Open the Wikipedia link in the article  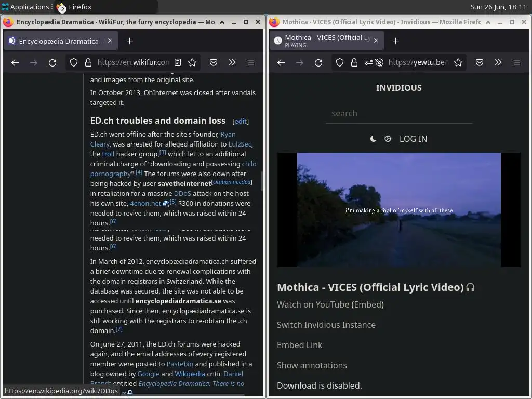190,374
